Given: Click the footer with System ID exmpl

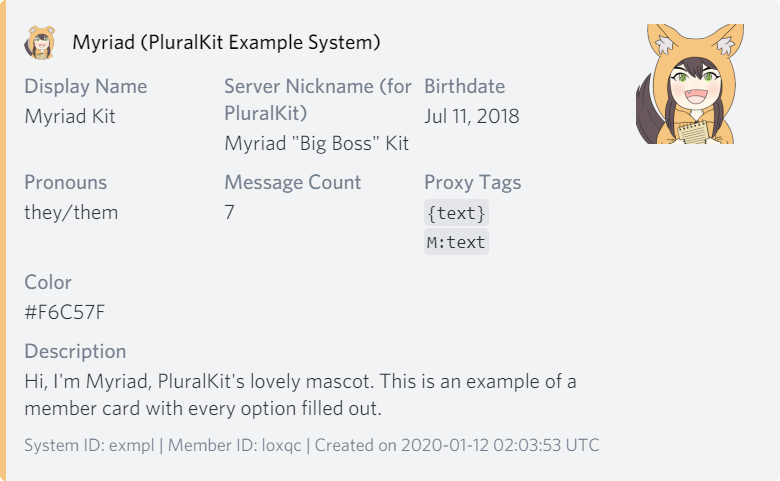Looking at the screenshot, I should click(311, 445).
